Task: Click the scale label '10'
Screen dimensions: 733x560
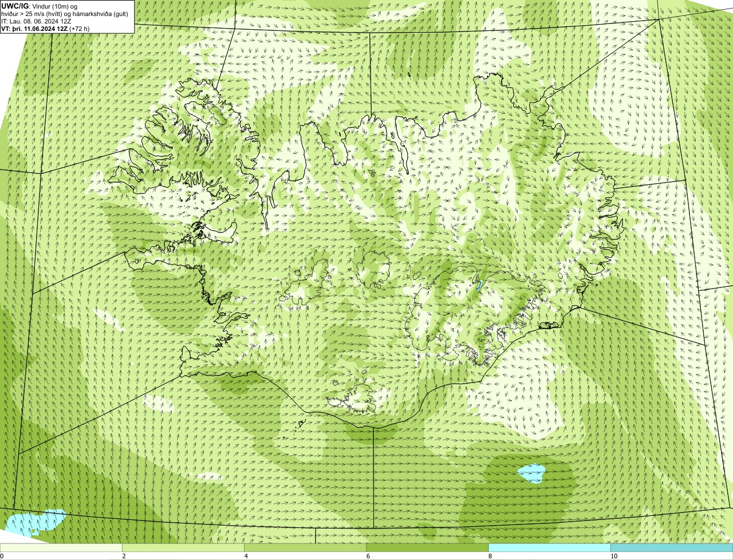Action: tap(614, 556)
